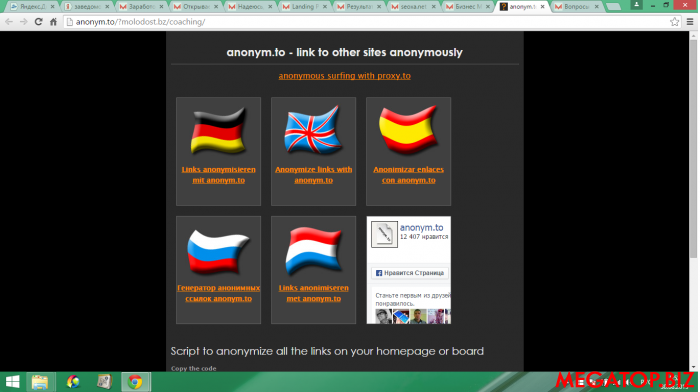
Task: Click the Spanish flag icon
Action: pos(408,129)
